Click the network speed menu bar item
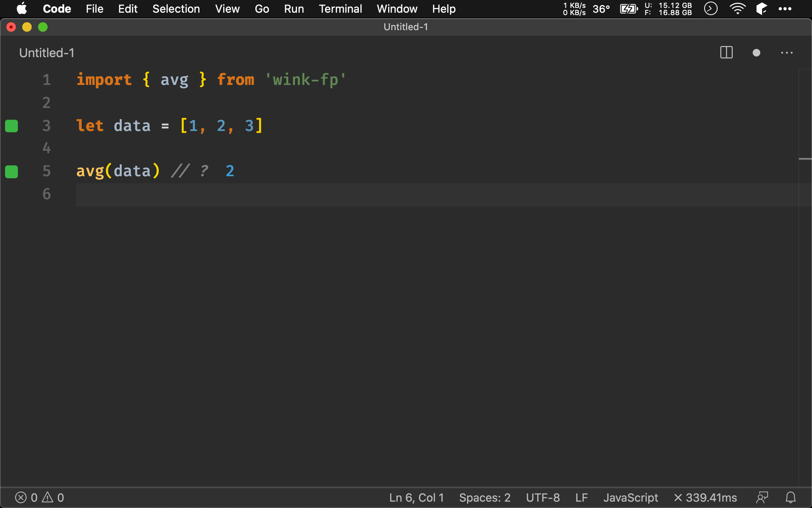812x508 pixels. tap(574, 9)
